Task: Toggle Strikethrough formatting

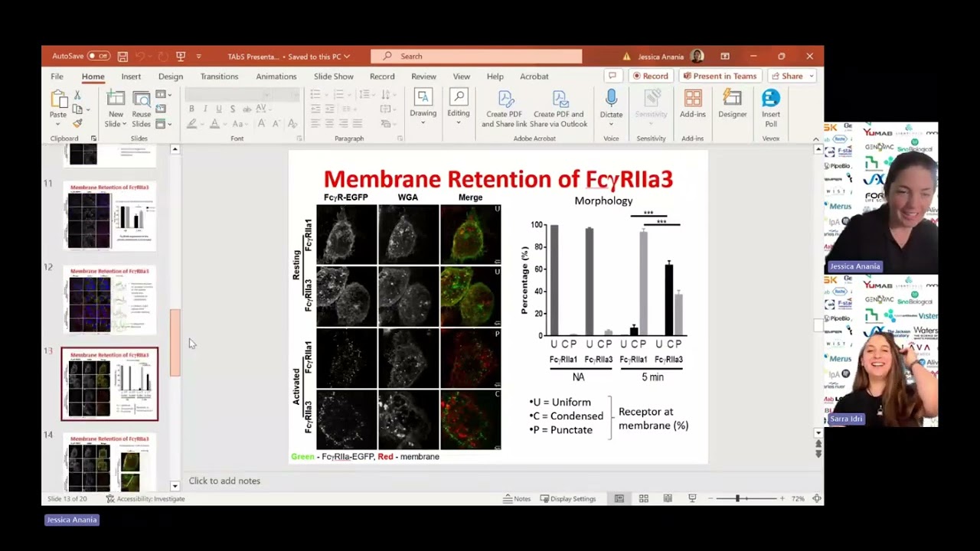Action: (x=247, y=109)
